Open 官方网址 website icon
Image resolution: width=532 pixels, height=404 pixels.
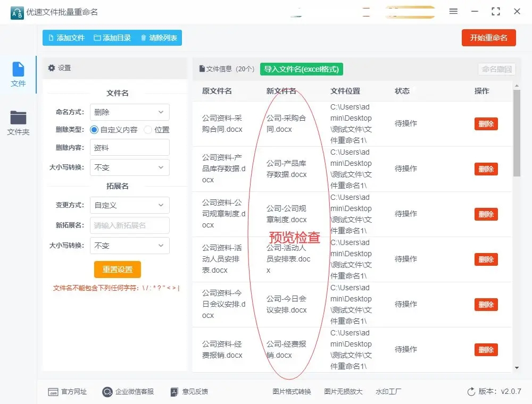pyautogui.click(x=53, y=392)
